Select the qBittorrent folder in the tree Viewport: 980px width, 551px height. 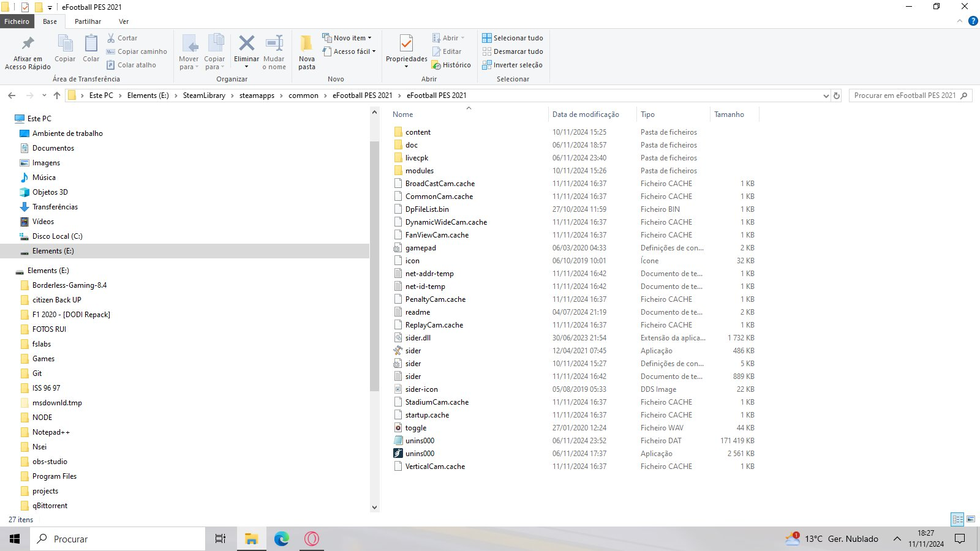click(x=50, y=506)
